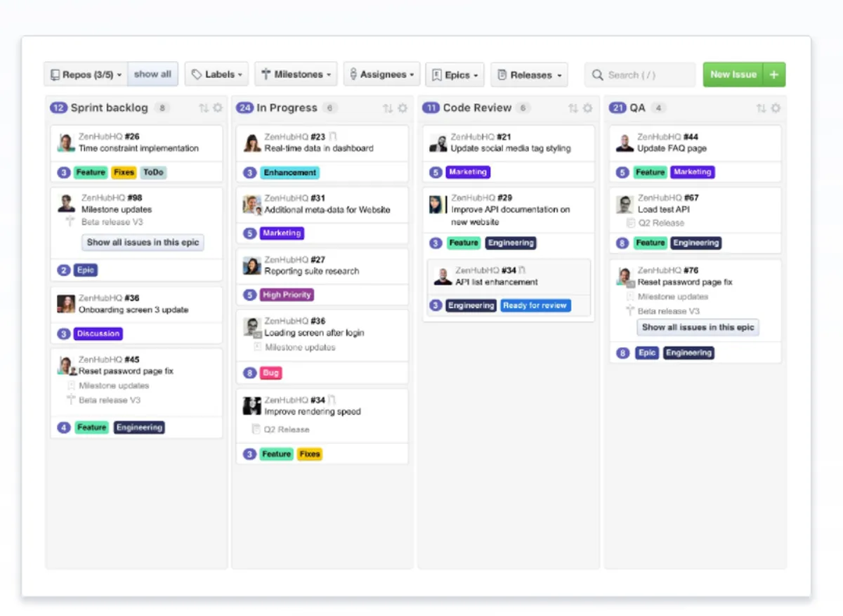Click the avatar on API list enhancement card
This screenshot has width=843, height=616.
[443, 276]
